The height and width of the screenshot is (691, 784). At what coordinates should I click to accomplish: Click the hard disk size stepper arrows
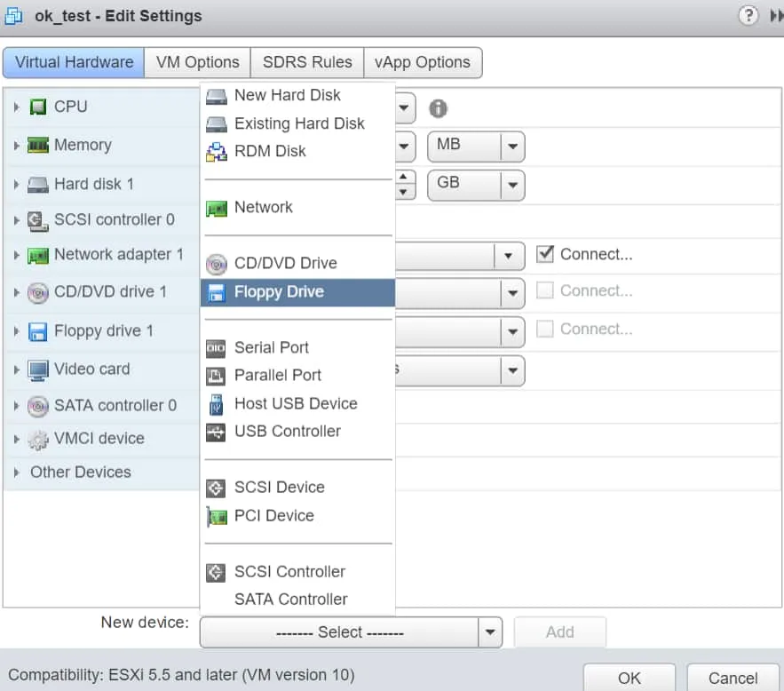tap(405, 185)
